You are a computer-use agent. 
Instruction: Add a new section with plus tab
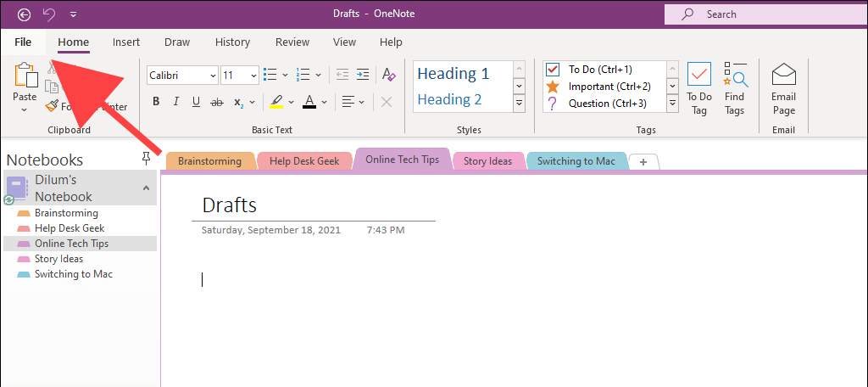coord(643,162)
